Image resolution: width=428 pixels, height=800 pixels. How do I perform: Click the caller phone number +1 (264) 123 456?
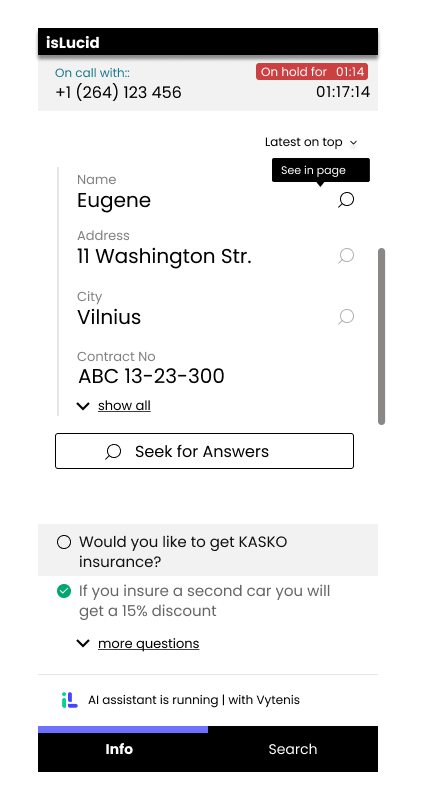[x=118, y=92]
